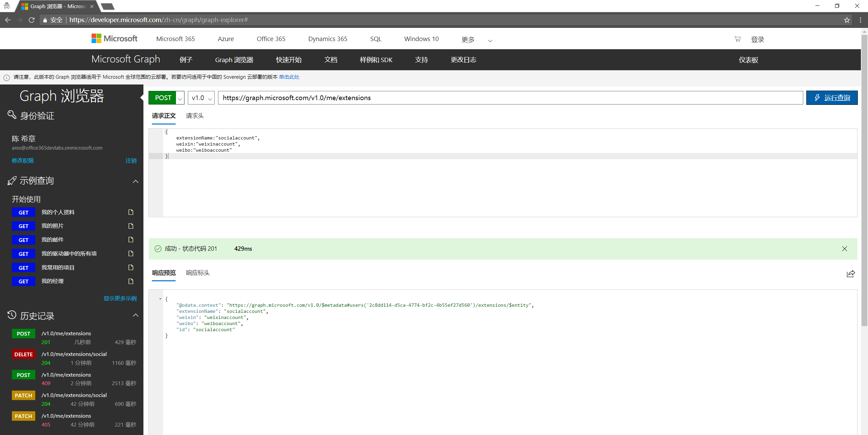
Task: Collapse the 历史记录 section
Action: 136,315
